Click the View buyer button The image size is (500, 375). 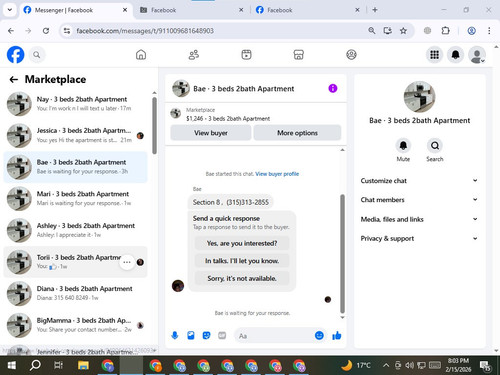click(211, 133)
